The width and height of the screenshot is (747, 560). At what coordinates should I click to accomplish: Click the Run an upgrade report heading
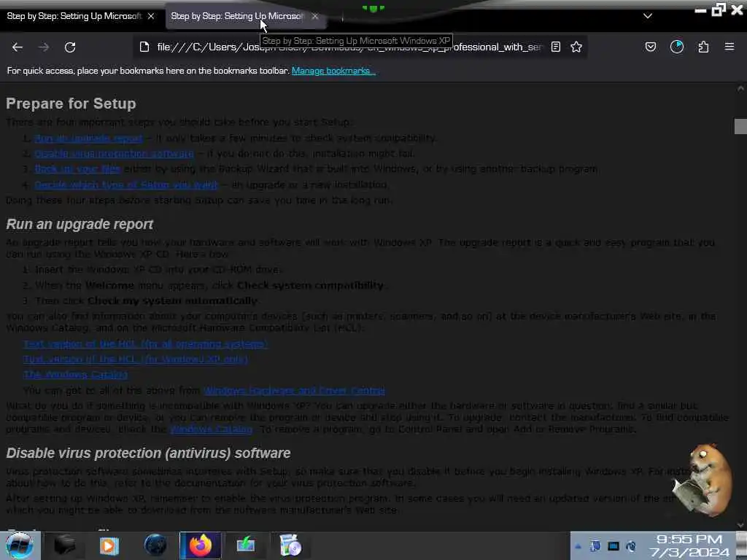pyautogui.click(x=80, y=224)
